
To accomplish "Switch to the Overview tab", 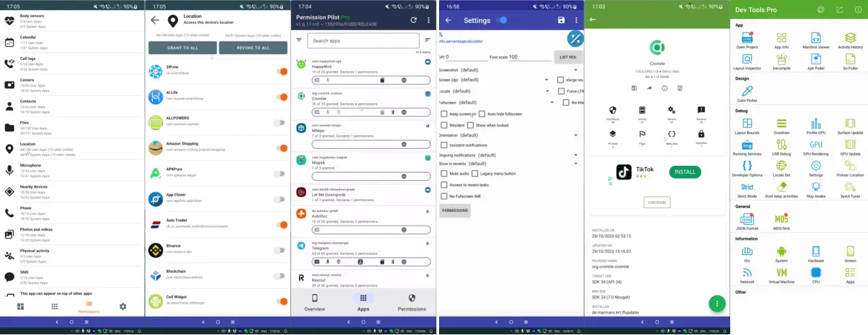I will pyautogui.click(x=314, y=302).
